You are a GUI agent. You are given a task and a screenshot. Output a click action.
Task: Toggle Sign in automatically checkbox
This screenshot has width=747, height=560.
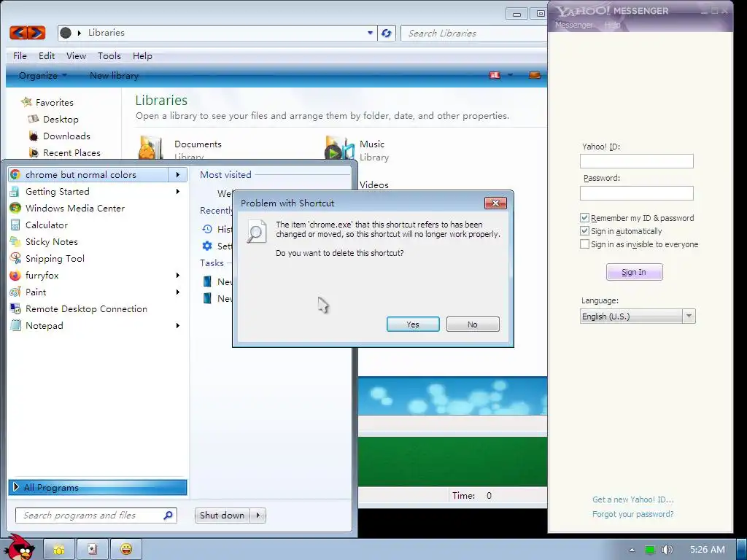click(584, 231)
